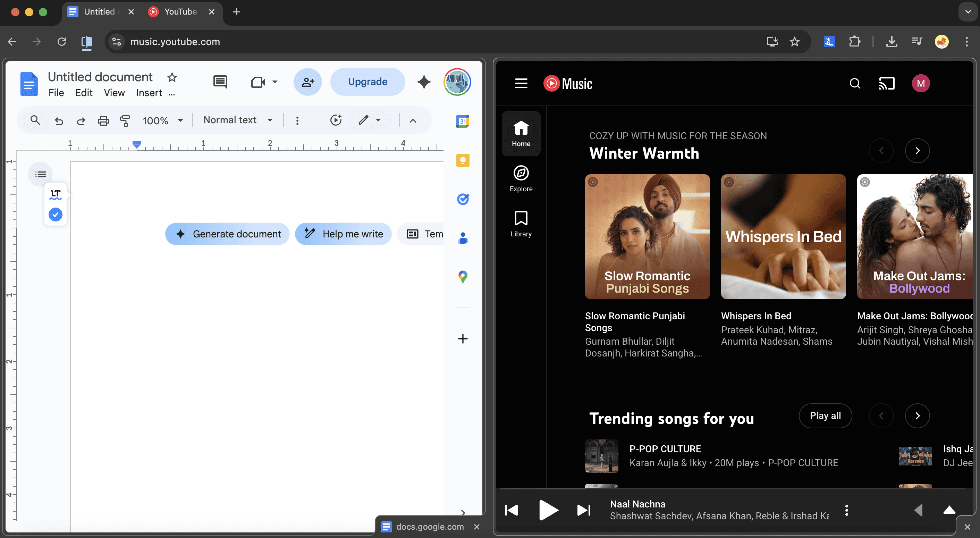
Task: Click the paint format roller icon
Action: pyautogui.click(x=125, y=120)
